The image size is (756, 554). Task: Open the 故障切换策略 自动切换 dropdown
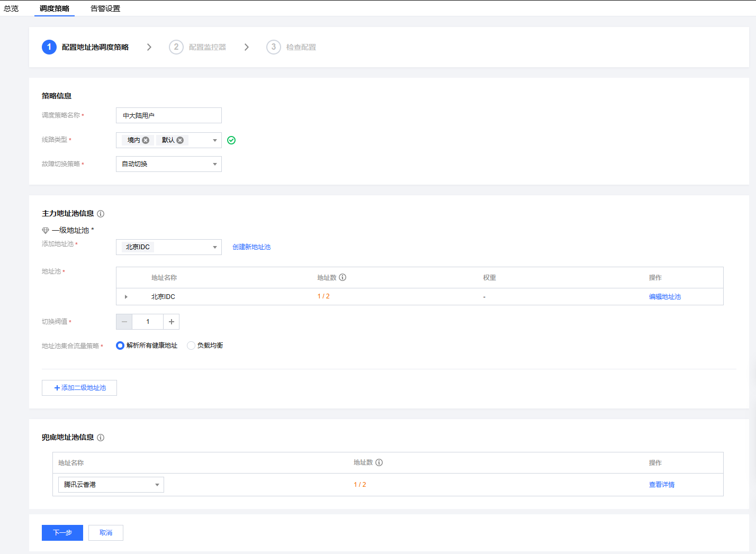click(x=169, y=164)
